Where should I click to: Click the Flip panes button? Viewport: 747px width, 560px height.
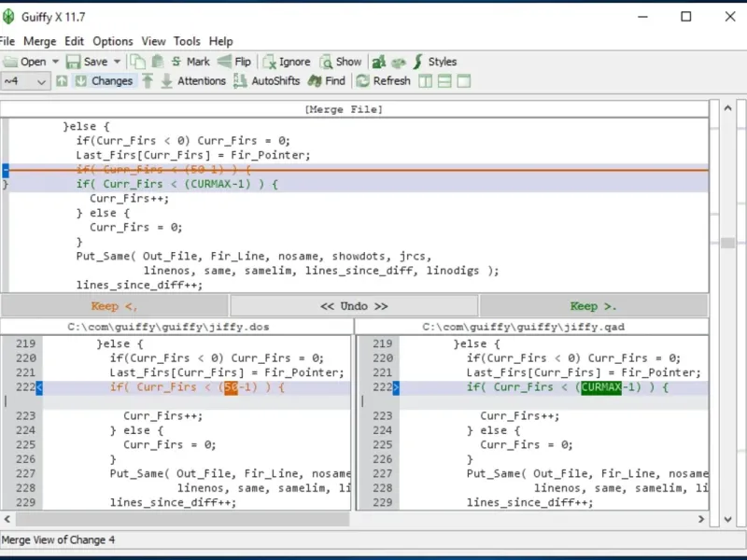point(234,62)
